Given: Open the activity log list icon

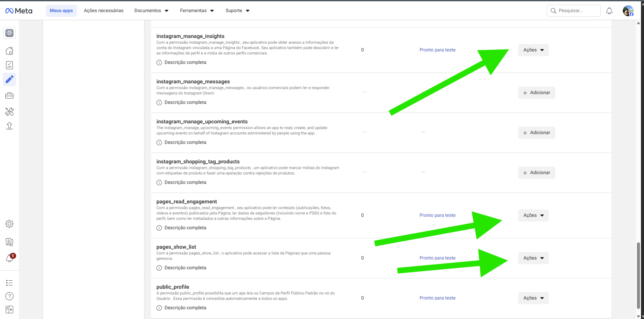Looking at the screenshot, I should 9,283.
